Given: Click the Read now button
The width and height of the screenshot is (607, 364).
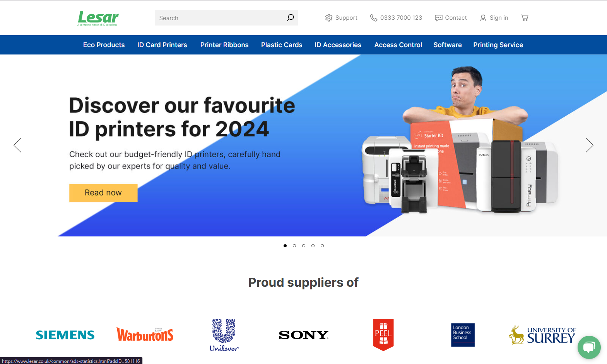Looking at the screenshot, I should tap(103, 193).
